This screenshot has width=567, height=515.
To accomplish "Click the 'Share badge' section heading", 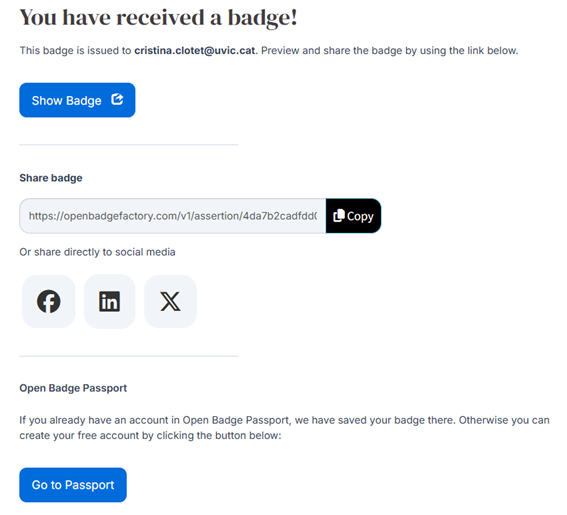I will pyautogui.click(x=51, y=178).
